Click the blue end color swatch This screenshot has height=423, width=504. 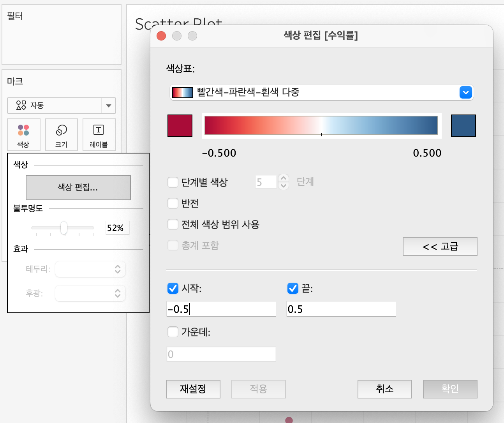(463, 126)
